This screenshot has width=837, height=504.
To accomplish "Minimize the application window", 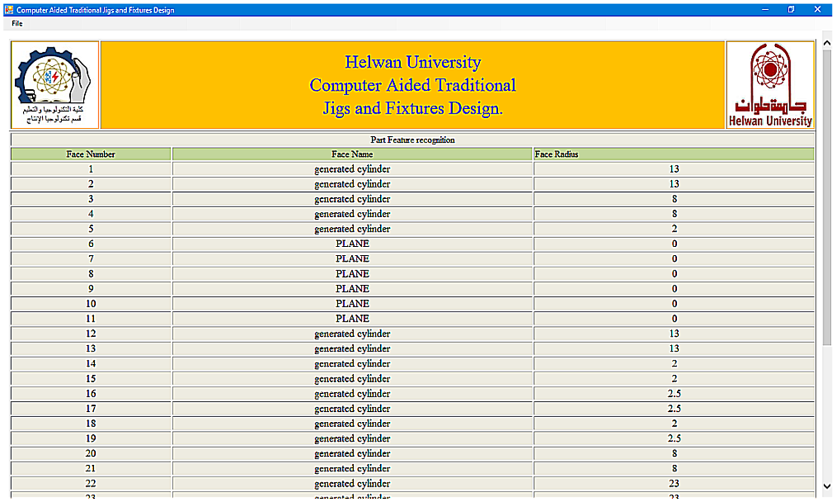I will pos(765,9).
